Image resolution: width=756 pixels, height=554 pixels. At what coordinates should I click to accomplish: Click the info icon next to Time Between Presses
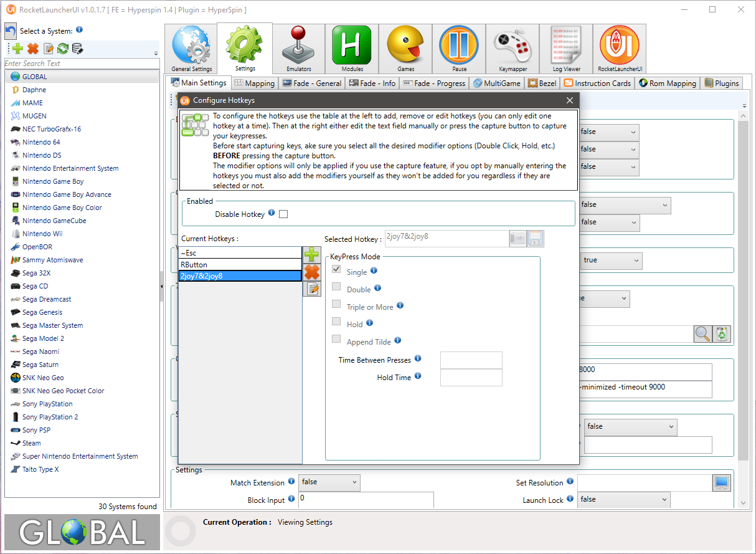tap(418, 358)
